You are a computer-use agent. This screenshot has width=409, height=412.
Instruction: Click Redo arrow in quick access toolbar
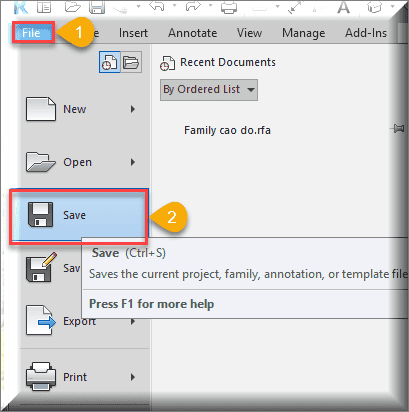tap(194, 6)
